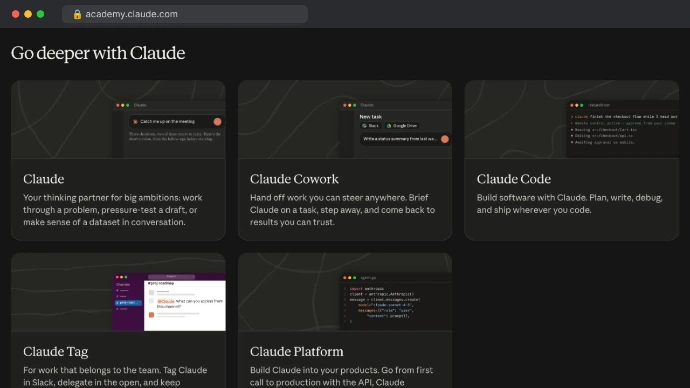The width and height of the screenshot is (690, 388).
Task: Click the 'Build software with Claude' description
Action: pos(569,204)
